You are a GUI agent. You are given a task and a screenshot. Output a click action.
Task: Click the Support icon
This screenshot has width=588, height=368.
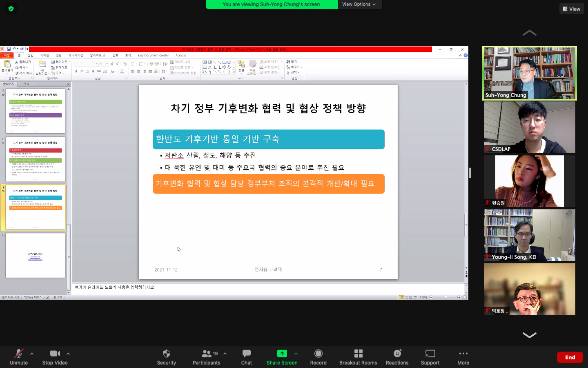tap(430, 357)
